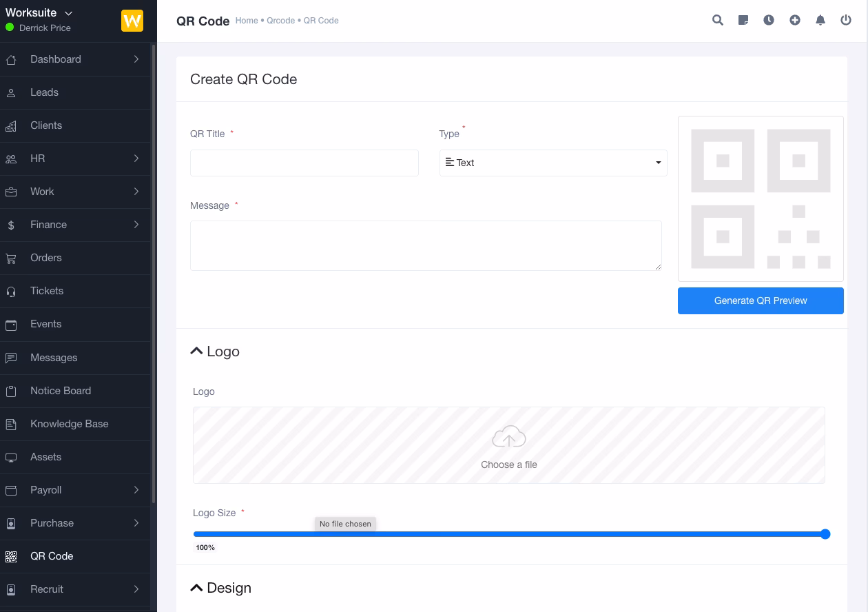Click the Dashboard home icon in sidebar
This screenshot has height=612, width=868.
(x=11, y=60)
